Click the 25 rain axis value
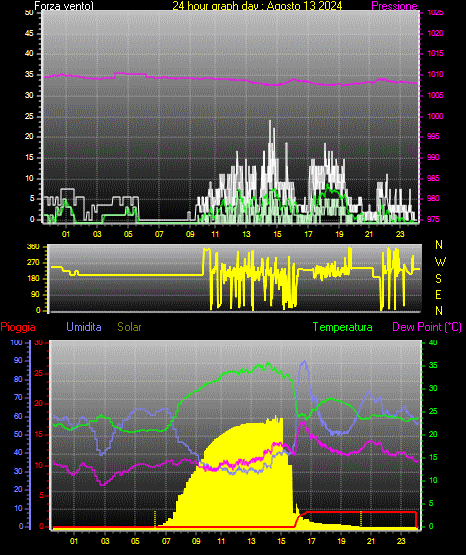Viewport: 466px width, 555px height. [x=39, y=373]
